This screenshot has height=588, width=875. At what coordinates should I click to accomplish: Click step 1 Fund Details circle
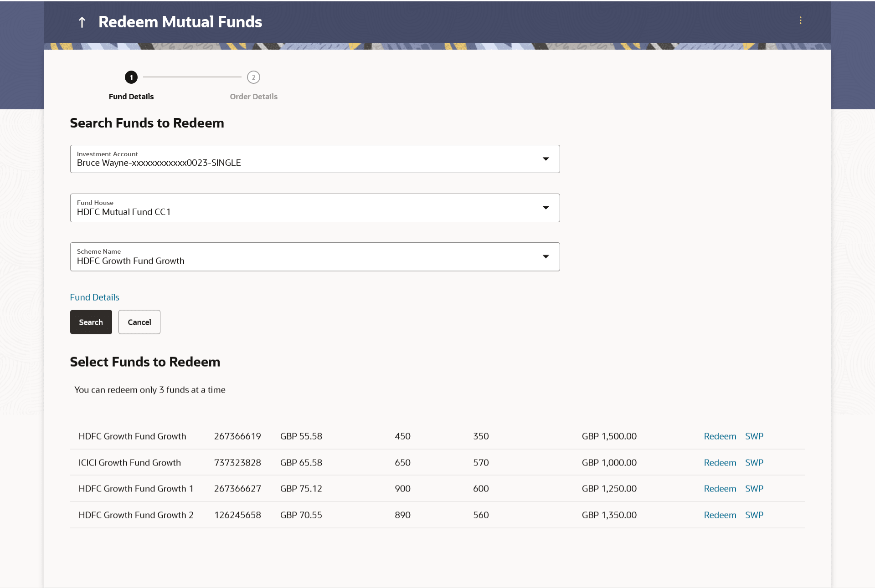pyautogui.click(x=131, y=77)
